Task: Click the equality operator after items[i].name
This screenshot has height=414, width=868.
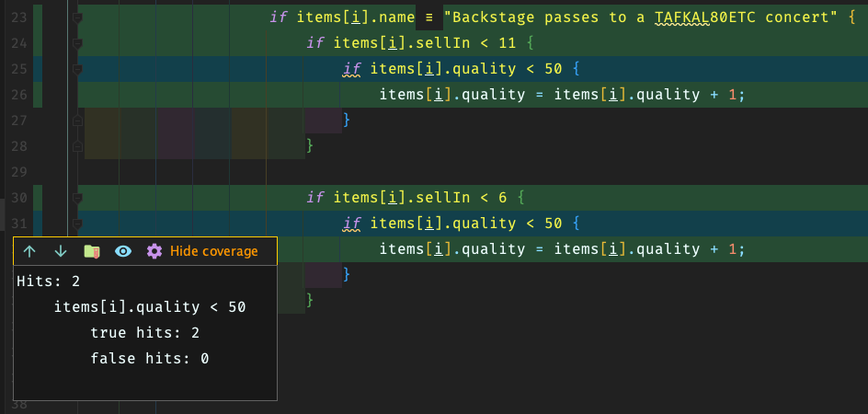Action: tap(428, 17)
